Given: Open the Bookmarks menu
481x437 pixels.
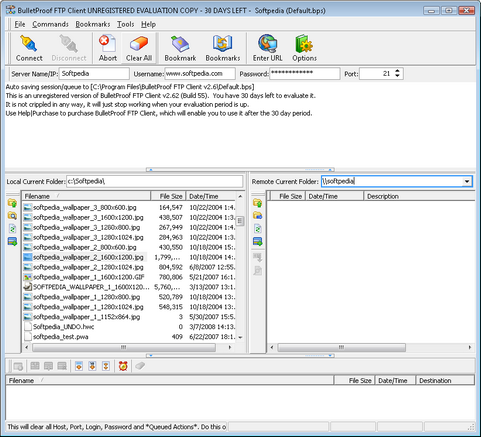Looking at the screenshot, I should coord(93,24).
